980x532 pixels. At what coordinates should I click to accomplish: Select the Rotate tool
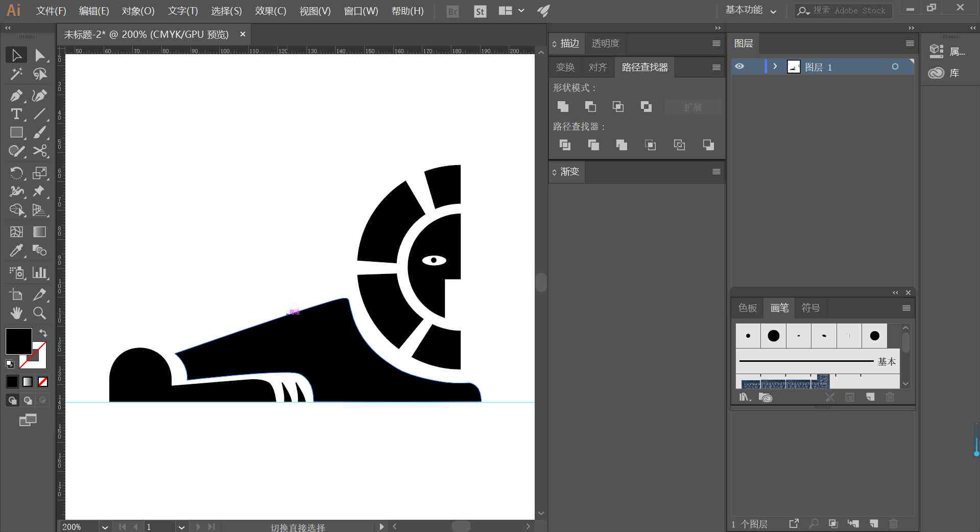[16, 173]
